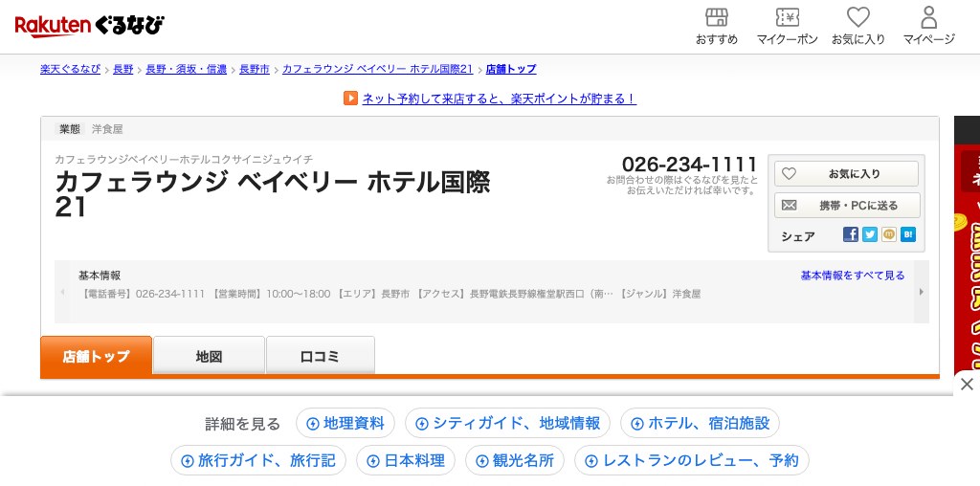The width and height of the screenshot is (980, 486).
Task: Share the restaurant on Twitter
Action: (x=869, y=234)
